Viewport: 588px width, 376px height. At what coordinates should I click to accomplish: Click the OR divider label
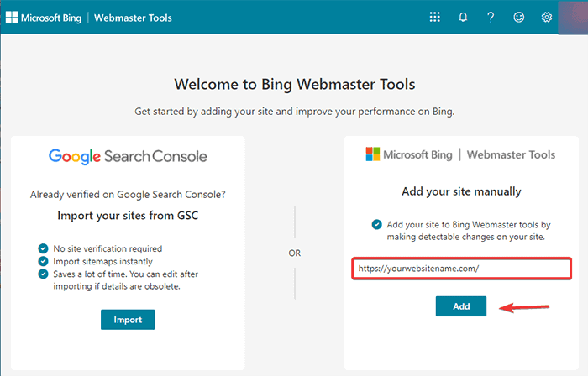(x=294, y=253)
